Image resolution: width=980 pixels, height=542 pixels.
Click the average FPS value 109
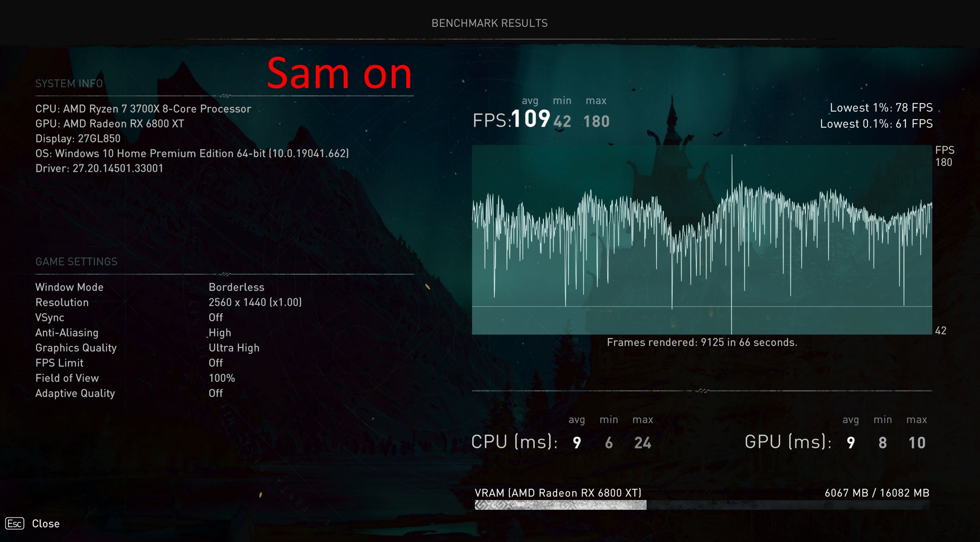tap(530, 119)
